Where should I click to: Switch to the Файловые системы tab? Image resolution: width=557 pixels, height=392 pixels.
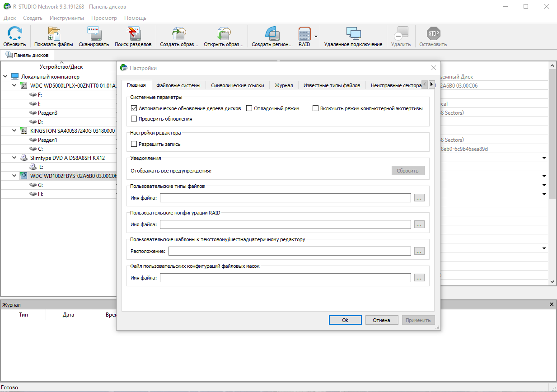coord(179,85)
